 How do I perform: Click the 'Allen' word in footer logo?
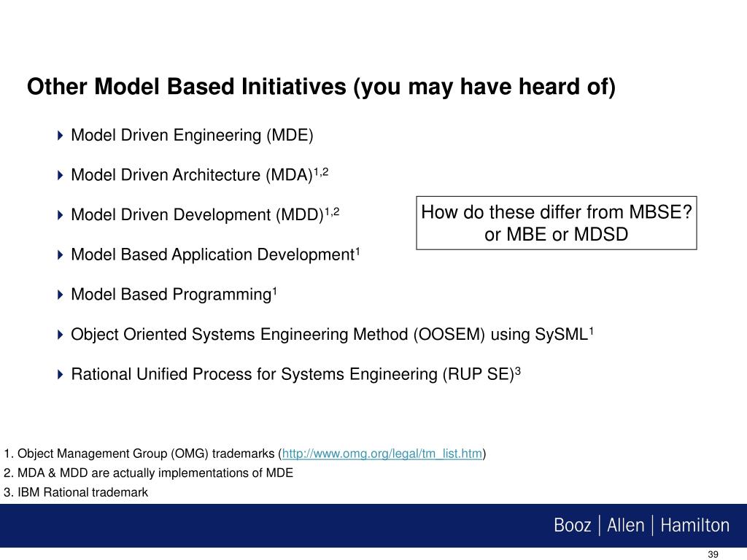625,526
